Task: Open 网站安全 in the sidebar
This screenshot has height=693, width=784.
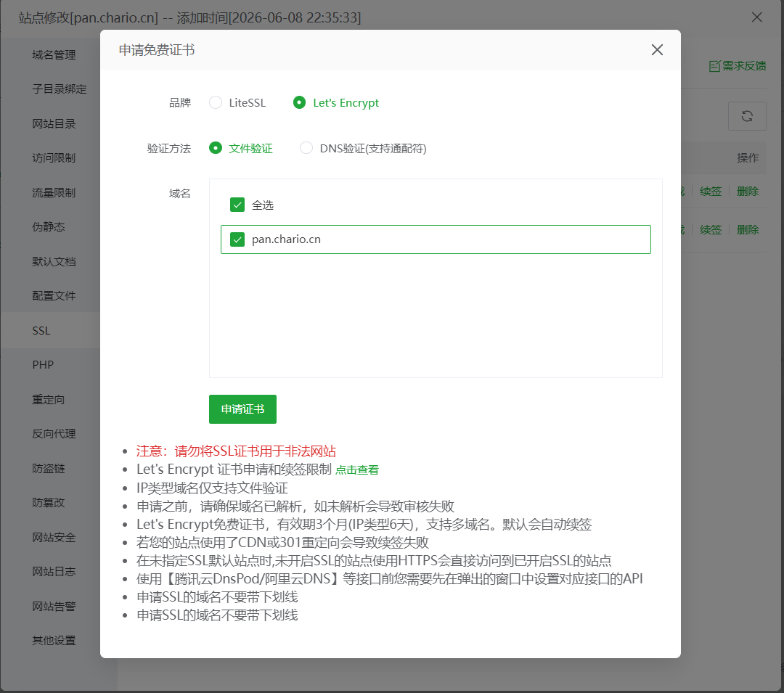Action: (x=54, y=537)
